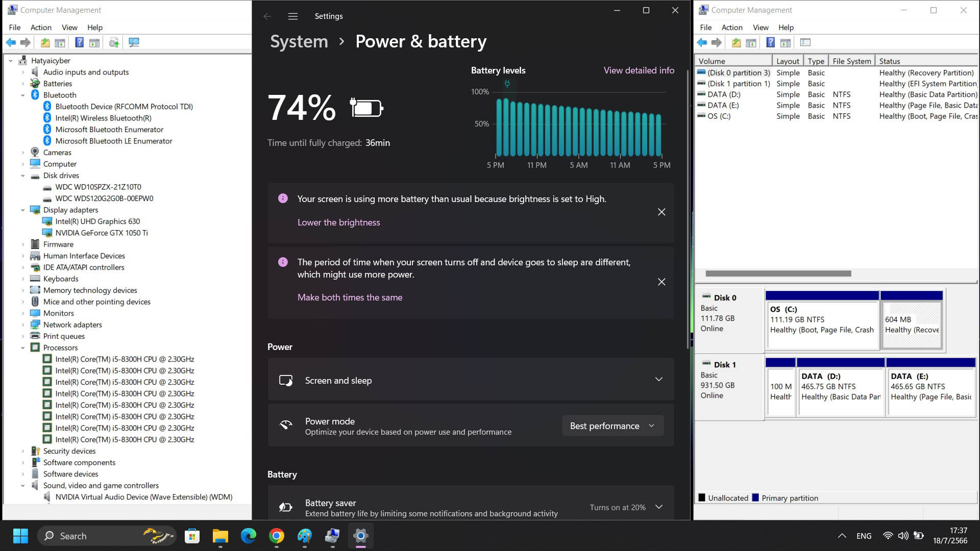This screenshot has width=980, height=551.
Task: Click Scan for hardware changes monitor icon
Action: click(134, 43)
